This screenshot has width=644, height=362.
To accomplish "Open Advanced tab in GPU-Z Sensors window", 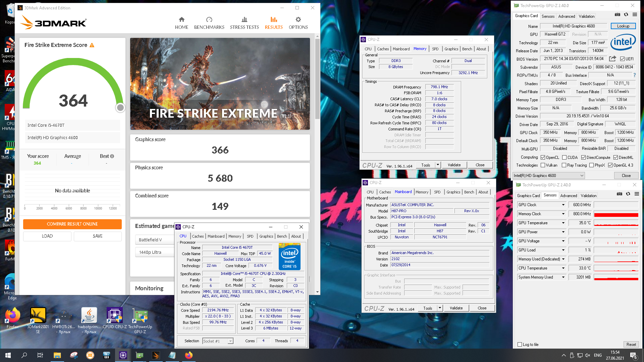I will (x=569, y=195).
